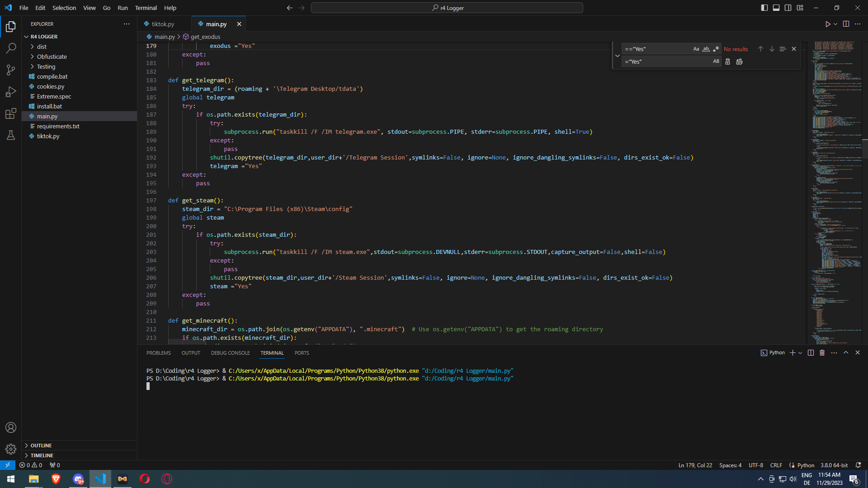868x488 pixels.
Task: Expand the Obfusticate folder
Action: (52, 56)
